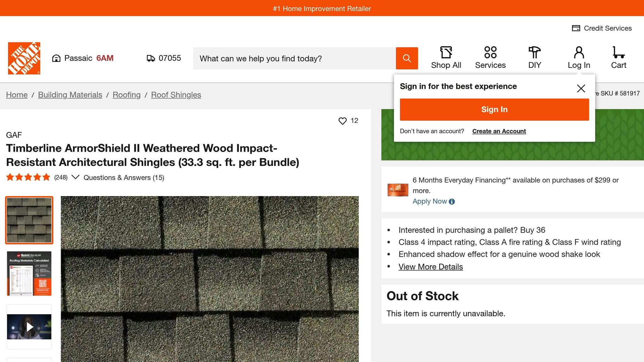Go to Home breadcrumb
644x362 pixels.
17,95
